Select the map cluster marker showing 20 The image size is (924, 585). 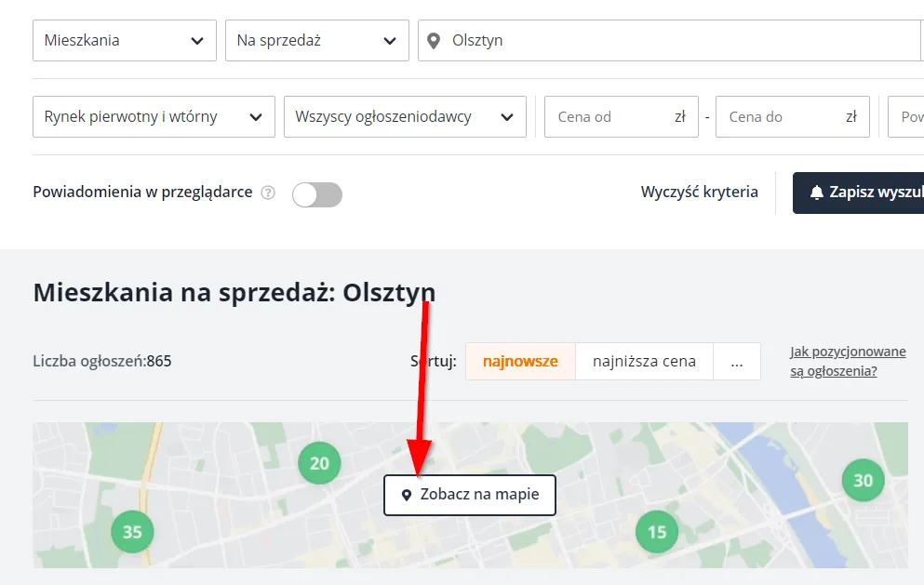tap(318, 462)
